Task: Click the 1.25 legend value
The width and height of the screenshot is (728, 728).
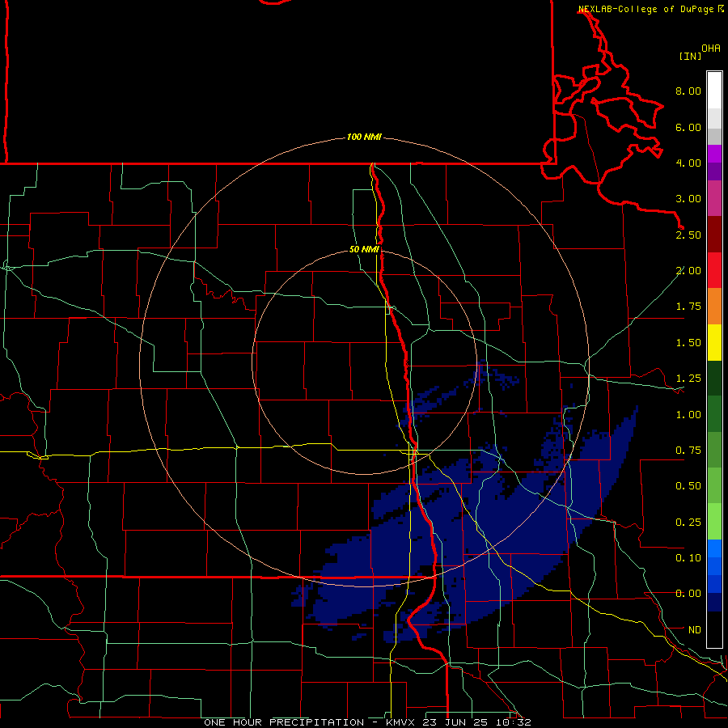Action: coord(688,379)
